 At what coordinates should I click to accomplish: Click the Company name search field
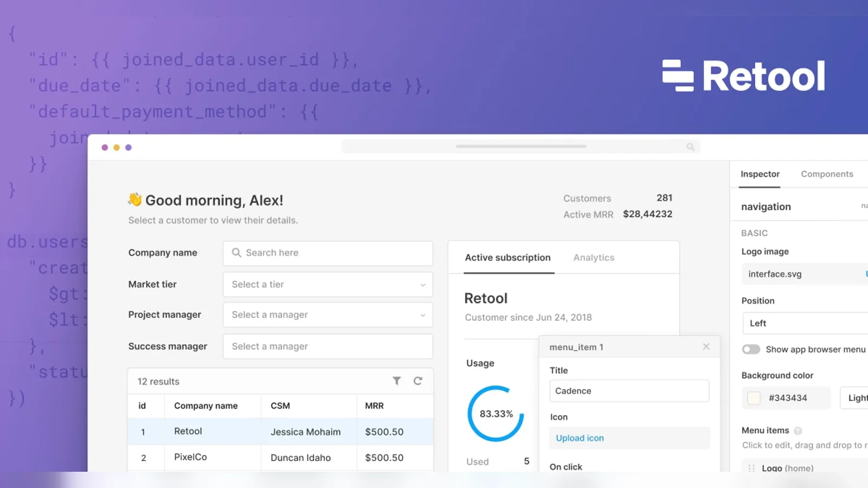point(328,253)
